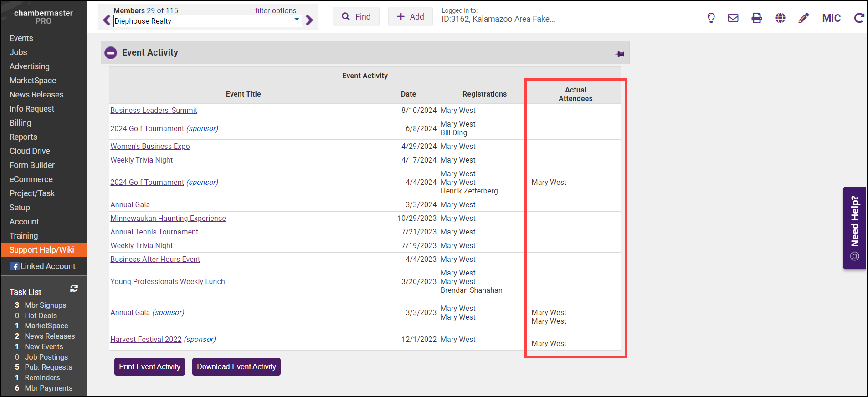Pin the Event Activity panel
The height and width of the screenshot is (397, 868).
620,54
